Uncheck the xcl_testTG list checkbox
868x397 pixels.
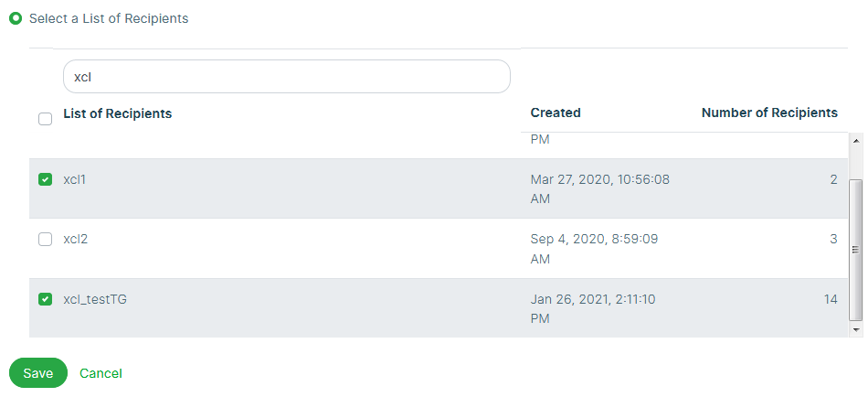[x=45, y=299]
